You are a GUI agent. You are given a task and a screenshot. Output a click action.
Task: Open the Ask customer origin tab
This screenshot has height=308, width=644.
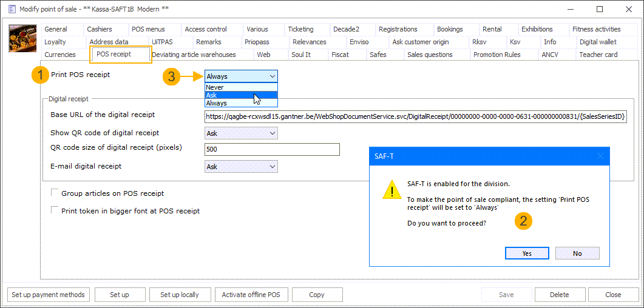(x=427, y=42)
